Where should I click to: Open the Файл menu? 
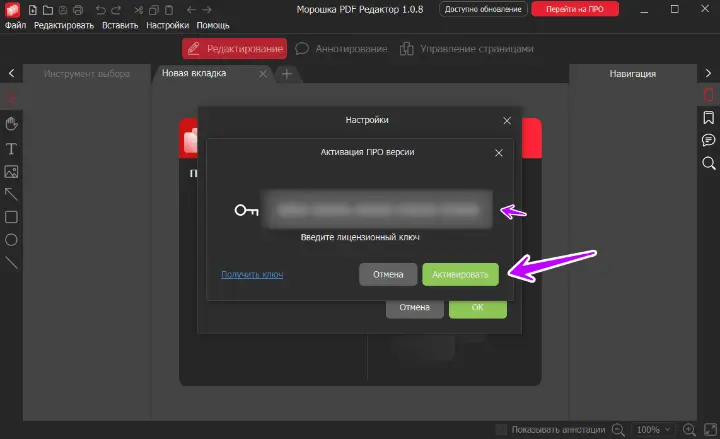pyautogui.click(x=16, y=25)
